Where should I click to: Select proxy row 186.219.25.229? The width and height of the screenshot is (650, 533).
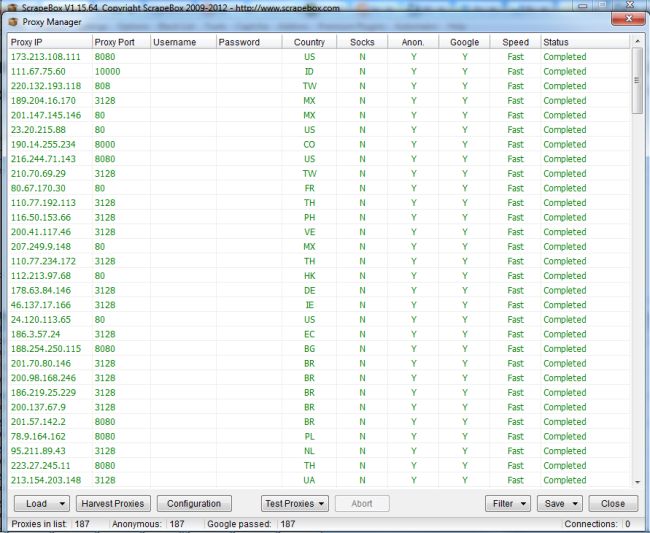tap(319, 392)
